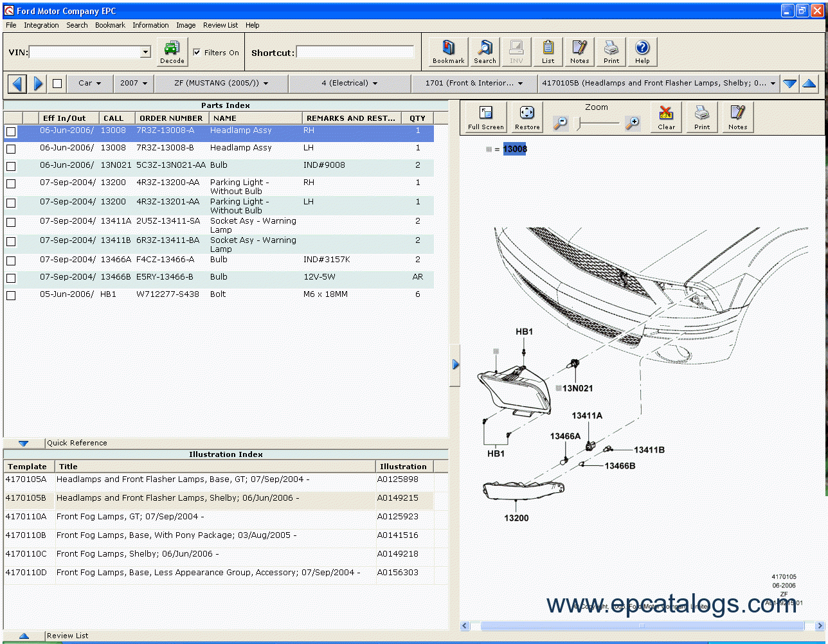The width and height of the screenshot is (828, 644).
Task: Click the 13200 callout in illustration
Action: 516,518
